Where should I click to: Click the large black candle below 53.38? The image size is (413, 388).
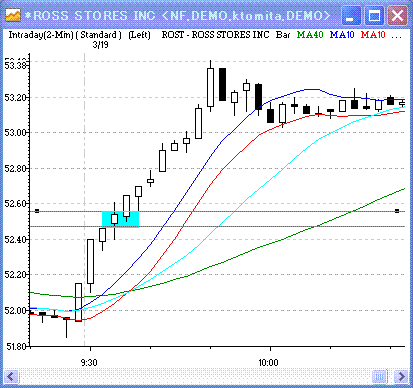(x=222, y=84)
